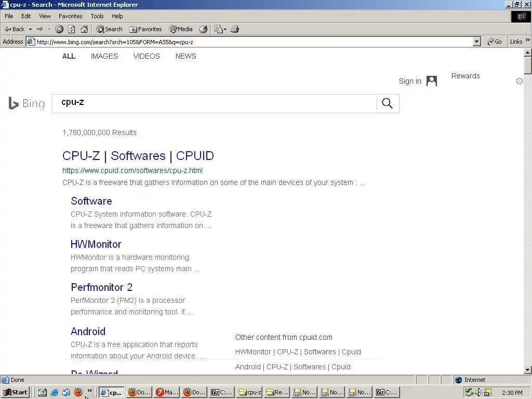Click the vertical scrollbar thumb
Screen dimensions: 532x399
click(528, 65)
